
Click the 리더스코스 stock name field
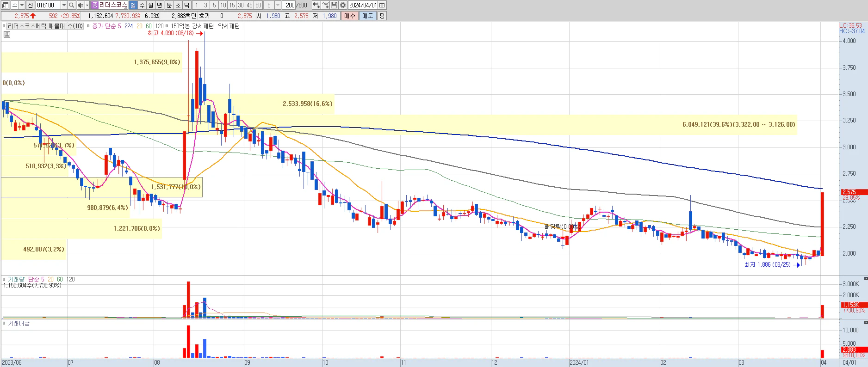tap(113, 5)
